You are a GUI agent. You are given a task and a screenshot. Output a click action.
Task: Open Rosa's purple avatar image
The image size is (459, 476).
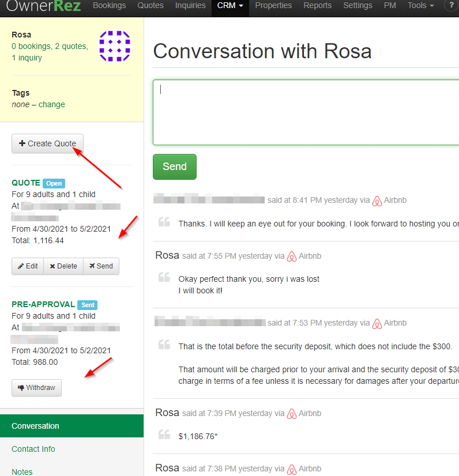click(115, 46)
